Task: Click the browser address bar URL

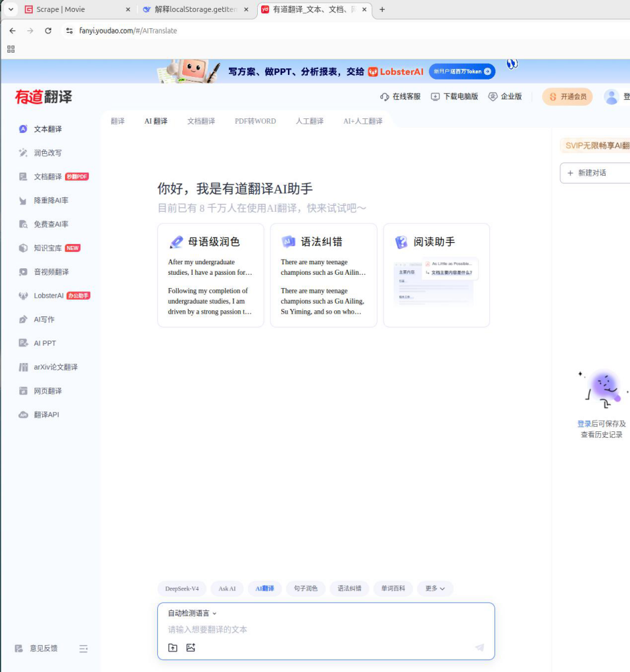Action: (128, 31)
